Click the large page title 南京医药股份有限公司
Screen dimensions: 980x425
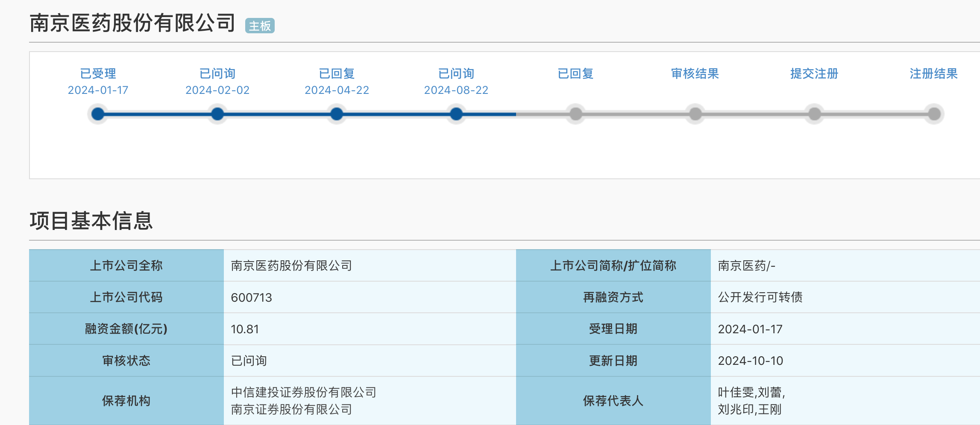(132, 23)
